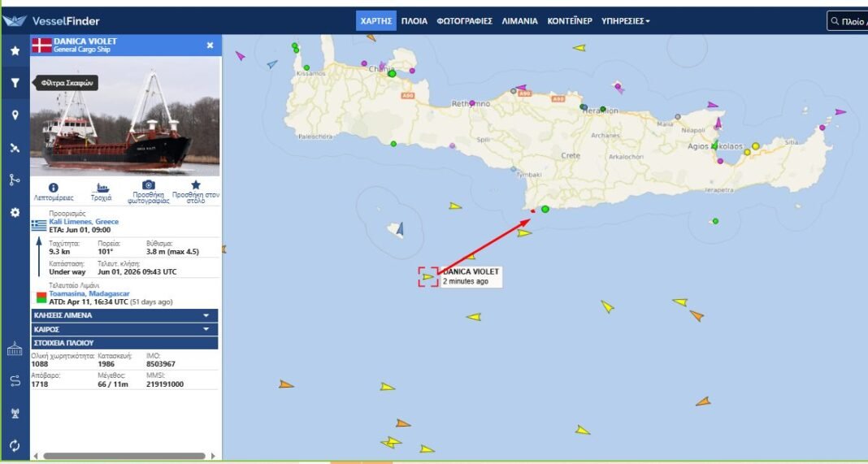This screenshot has width=868, height=464.
Task: Click the VesselFinder logo
Action: click(51, 21)
